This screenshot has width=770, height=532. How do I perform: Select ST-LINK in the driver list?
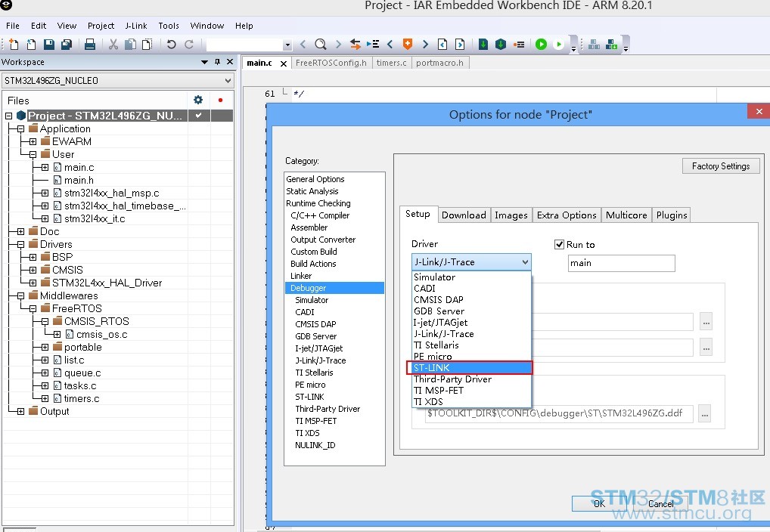pos(470,367)
